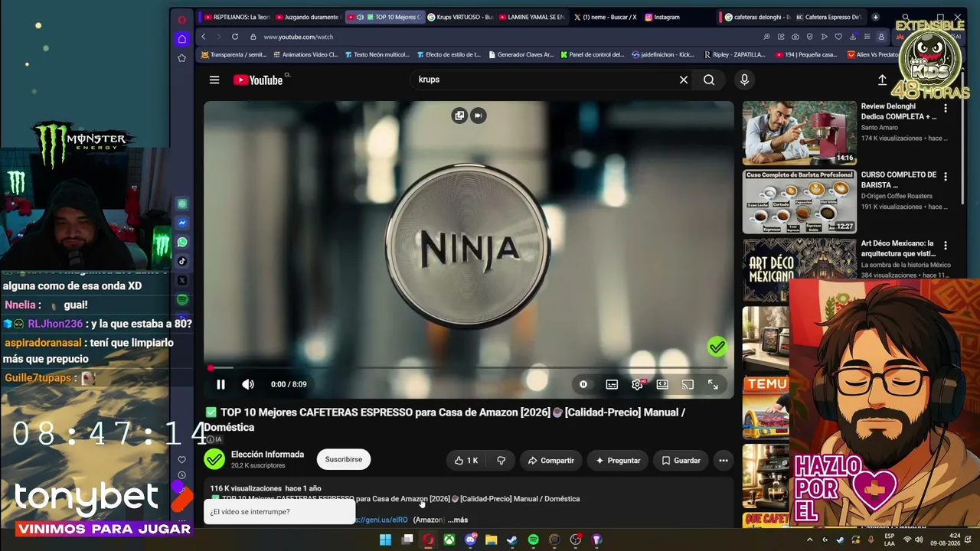This screenshot has height=551, width=980.
Task: Open Discord from the taskbar
Action: (x=470, y=540)
